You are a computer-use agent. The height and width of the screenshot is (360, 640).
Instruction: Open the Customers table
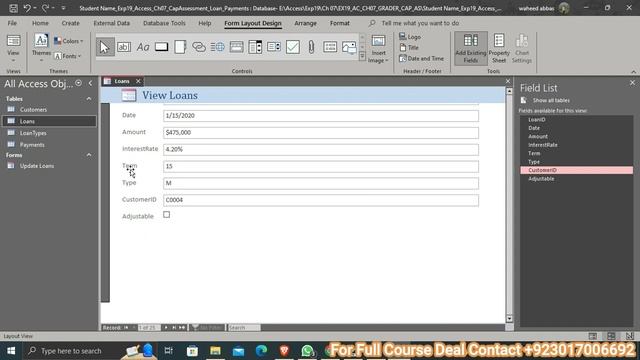33,109
